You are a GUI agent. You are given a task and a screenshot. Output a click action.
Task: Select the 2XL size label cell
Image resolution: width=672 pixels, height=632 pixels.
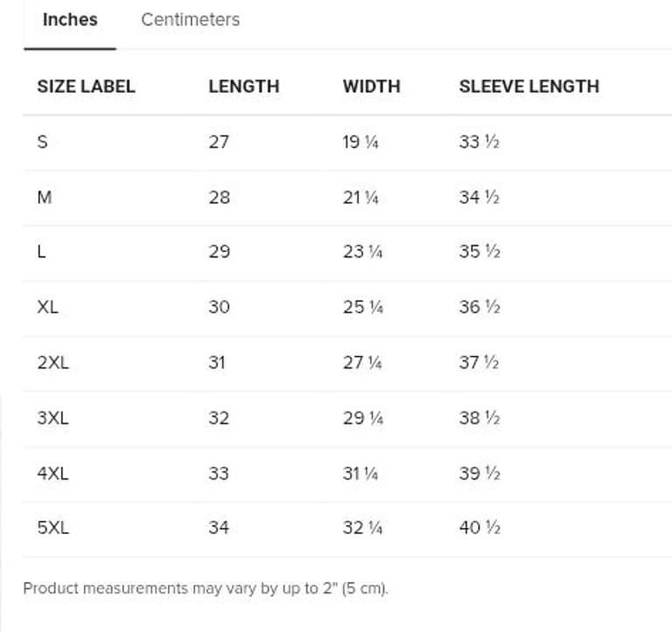(x=52, y=362)
